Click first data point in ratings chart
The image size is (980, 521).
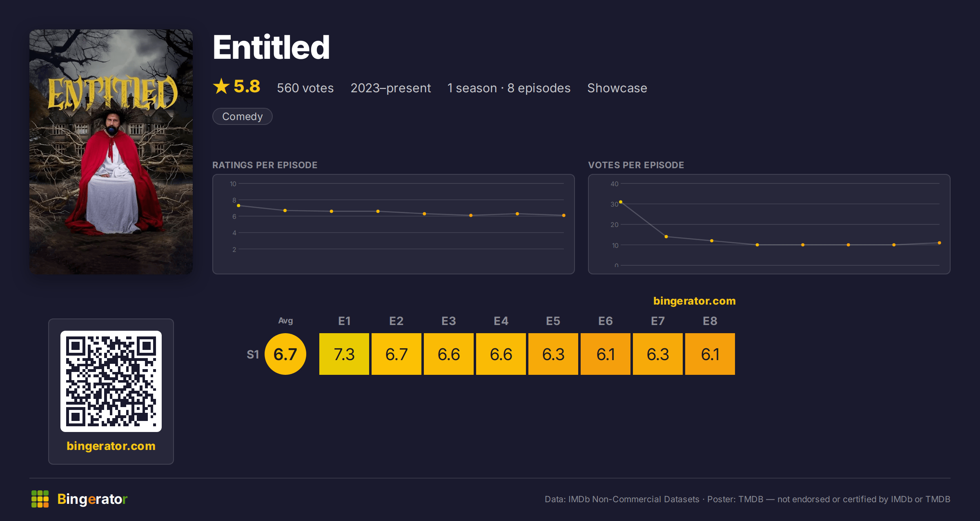(x=238, y=206)
